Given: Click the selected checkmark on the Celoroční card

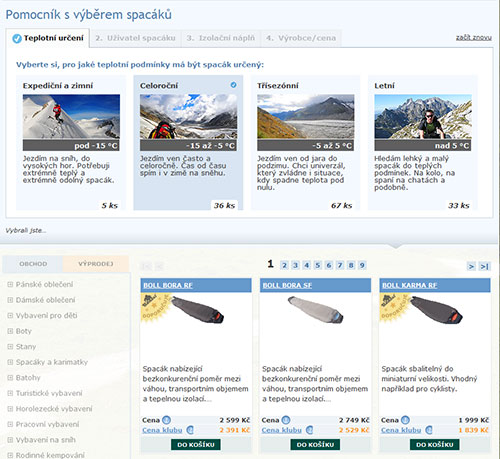Looking at the screenshot, I should [234, 85].
